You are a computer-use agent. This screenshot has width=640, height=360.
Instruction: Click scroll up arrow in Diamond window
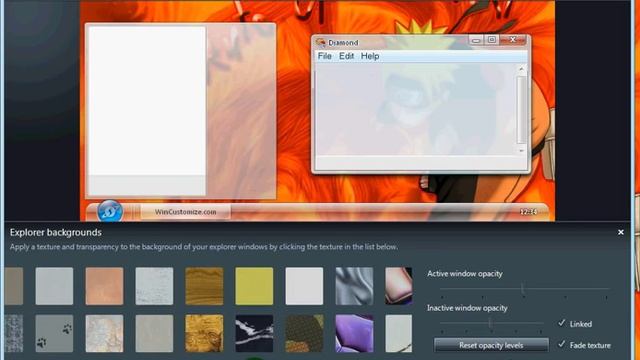coord(521,69)
